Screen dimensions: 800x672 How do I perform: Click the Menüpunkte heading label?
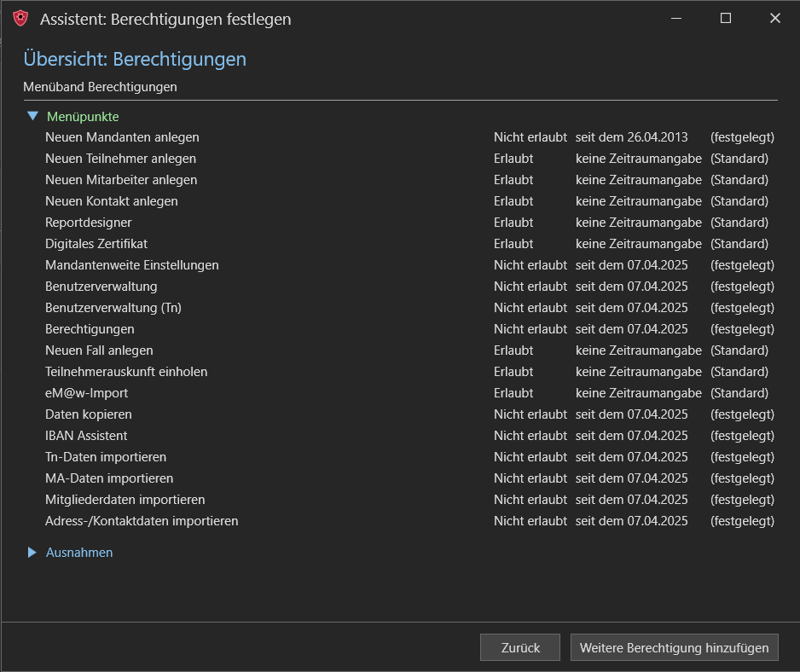[83, 116]
